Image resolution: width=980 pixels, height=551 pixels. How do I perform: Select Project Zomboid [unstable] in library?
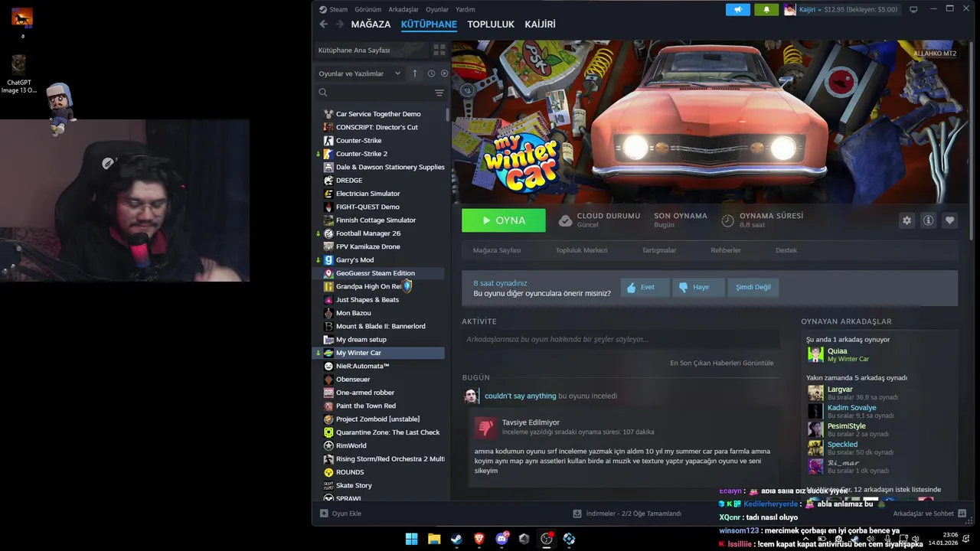(381, 419)
